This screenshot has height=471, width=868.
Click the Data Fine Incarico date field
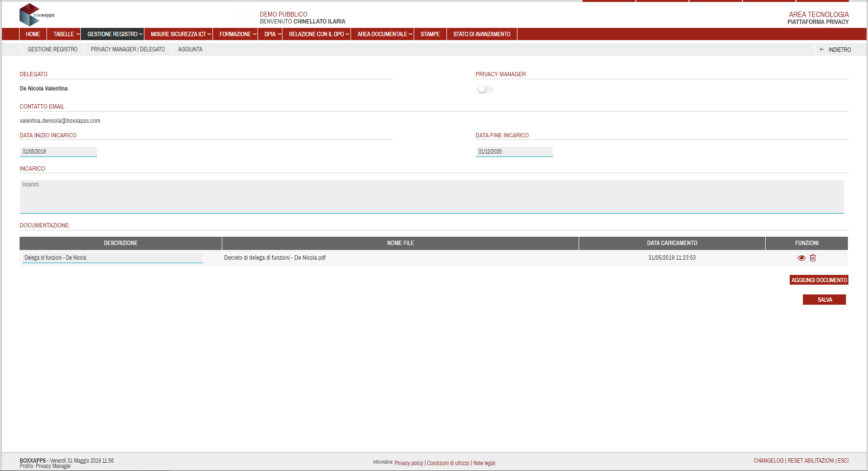coord(514,152)
